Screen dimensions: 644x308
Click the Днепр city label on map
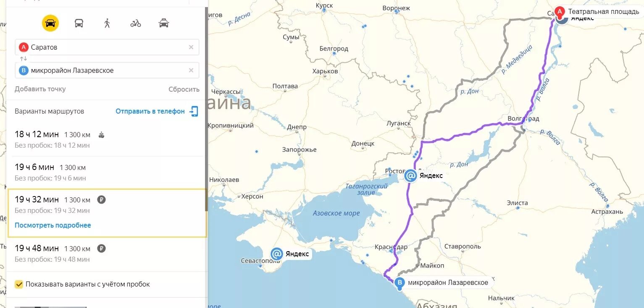coord(297,127)
